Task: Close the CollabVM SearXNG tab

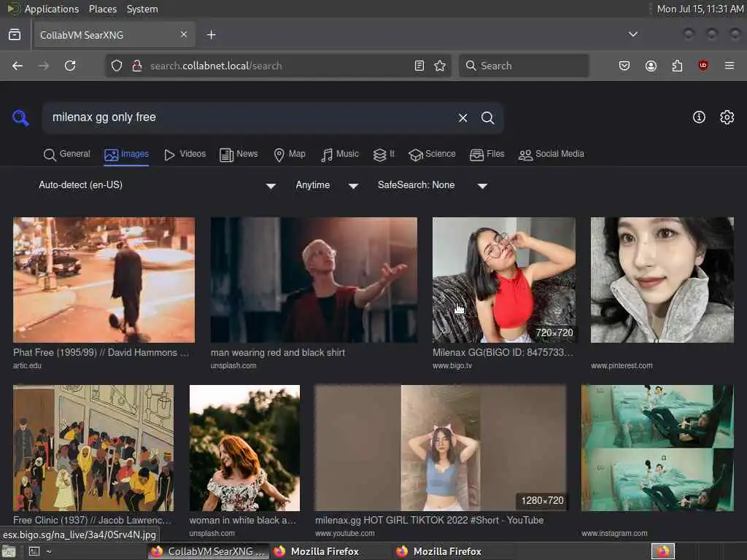Action: pos(184,34)
